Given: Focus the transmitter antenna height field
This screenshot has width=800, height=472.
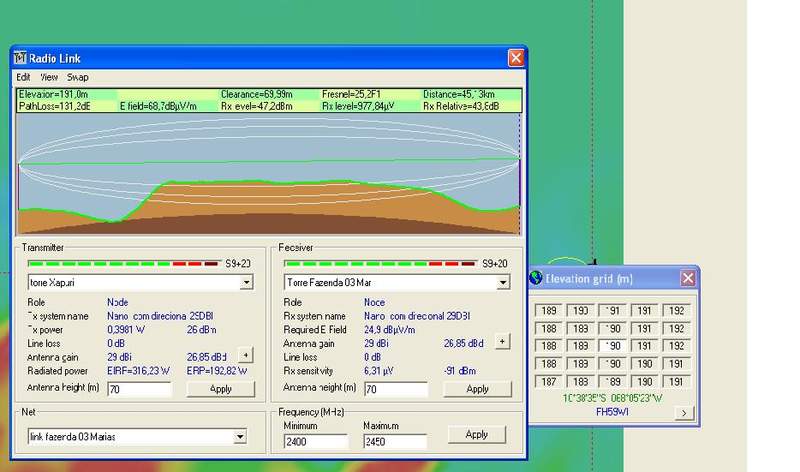Looking at the screenshot, I should (139, 389).
